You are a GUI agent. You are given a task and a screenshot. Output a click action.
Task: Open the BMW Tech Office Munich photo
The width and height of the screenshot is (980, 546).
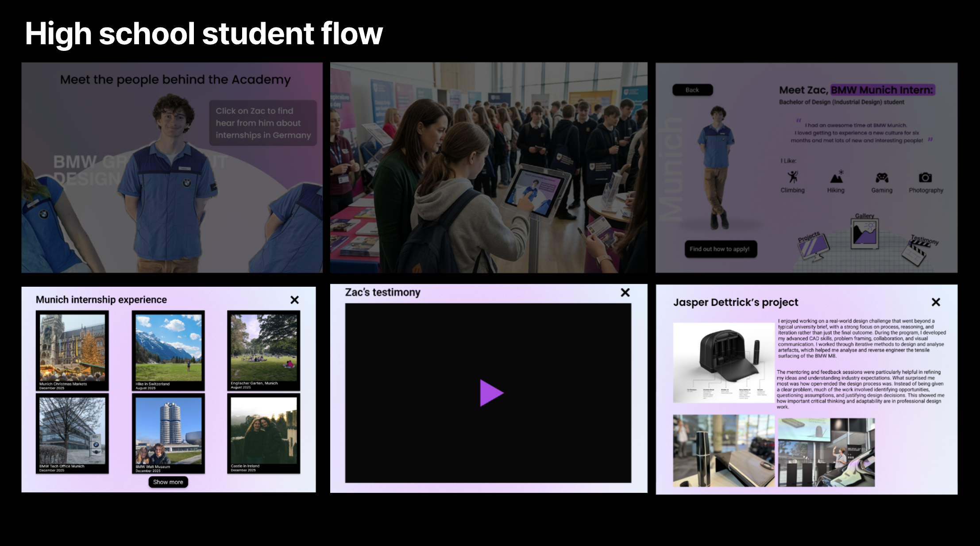[x=72, y=434]
